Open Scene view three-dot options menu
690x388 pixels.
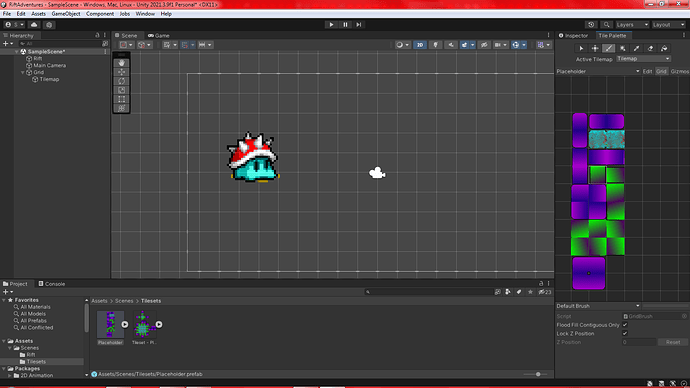coord(548,35)
